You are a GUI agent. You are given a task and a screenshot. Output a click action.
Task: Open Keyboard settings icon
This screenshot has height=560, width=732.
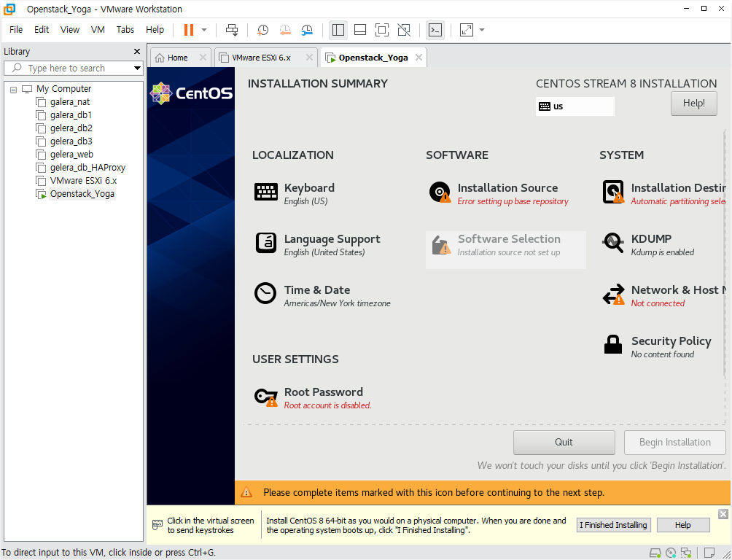coord(266,192)
